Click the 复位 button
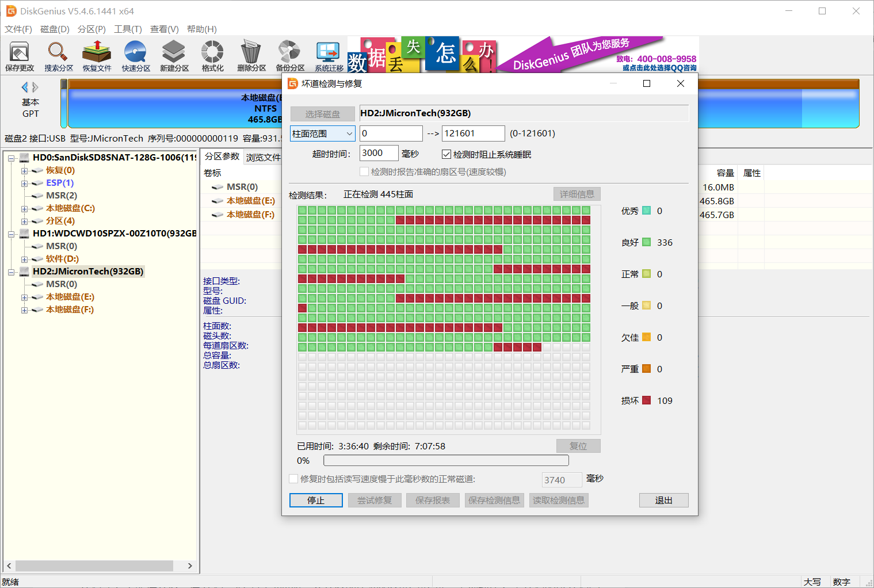874x588 pixels. (x=578, y=446)
